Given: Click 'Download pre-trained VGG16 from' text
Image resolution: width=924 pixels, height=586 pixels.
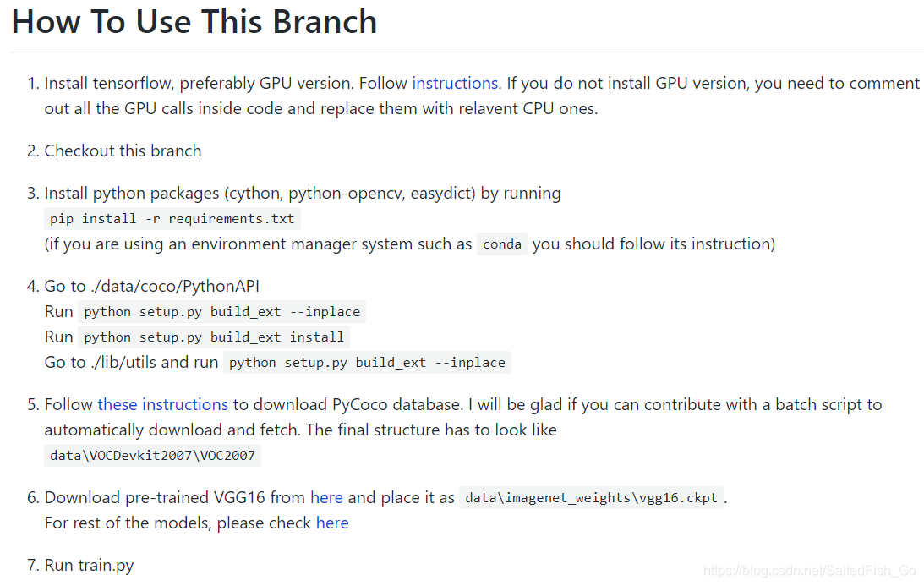Looking at the screenshot, I should (x=174, y=497).
